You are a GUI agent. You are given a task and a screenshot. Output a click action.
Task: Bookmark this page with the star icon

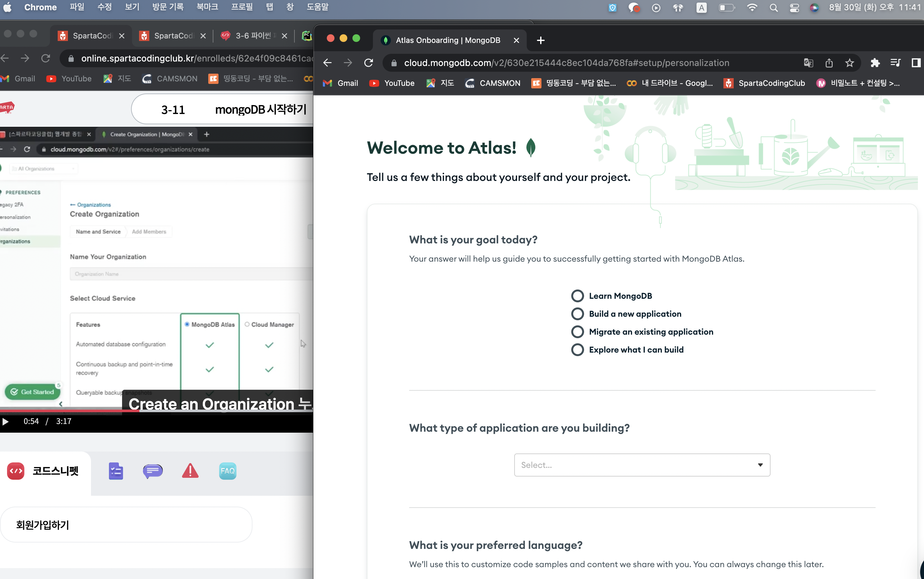[849, 63]
